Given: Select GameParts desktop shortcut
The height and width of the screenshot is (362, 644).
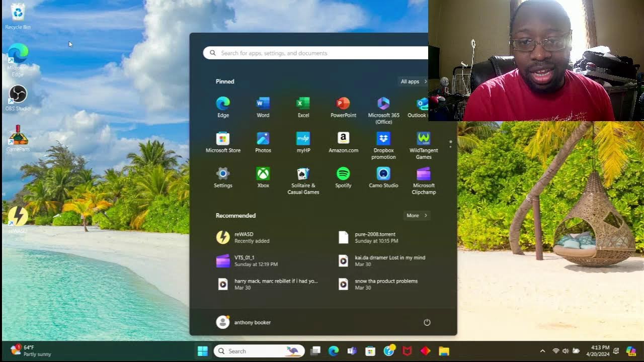Looking at the screenshot, I should (x=18, y=138).
